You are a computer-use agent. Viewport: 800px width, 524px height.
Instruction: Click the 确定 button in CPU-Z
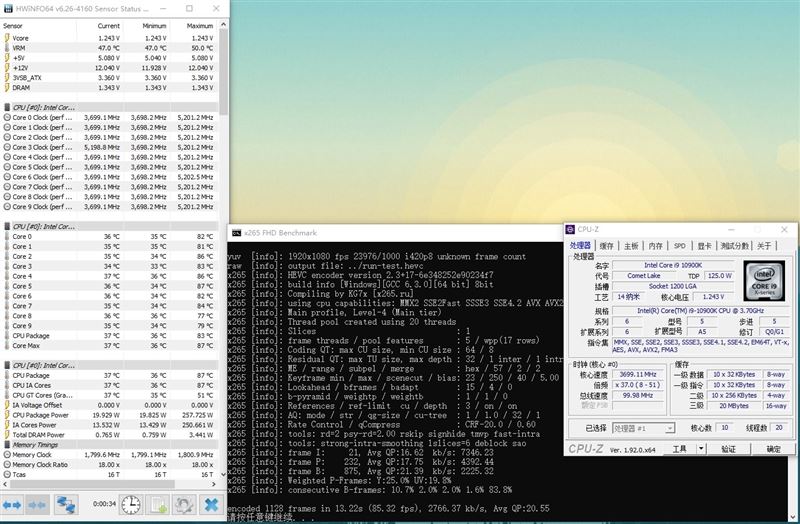coord(773,449)
